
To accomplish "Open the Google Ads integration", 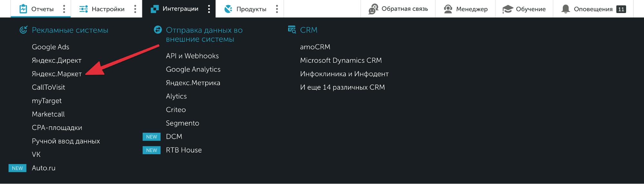I will 51,47.
